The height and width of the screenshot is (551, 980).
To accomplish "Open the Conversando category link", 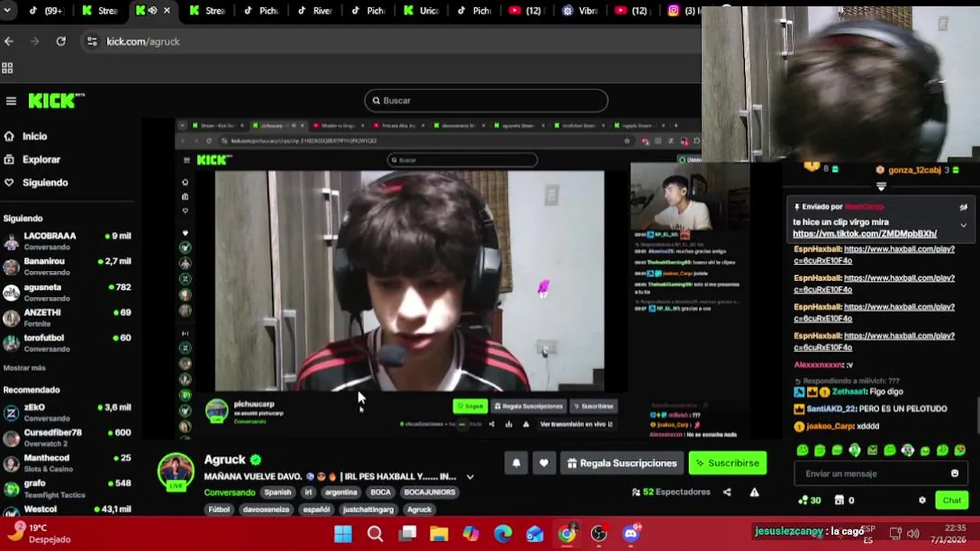I will [230, 493].
